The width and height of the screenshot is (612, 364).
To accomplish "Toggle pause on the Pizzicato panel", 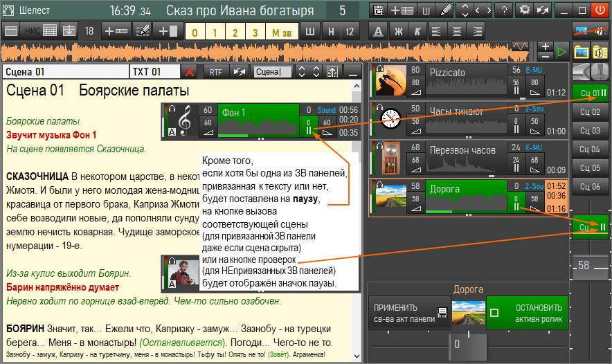I will click(x=516, y=87).
